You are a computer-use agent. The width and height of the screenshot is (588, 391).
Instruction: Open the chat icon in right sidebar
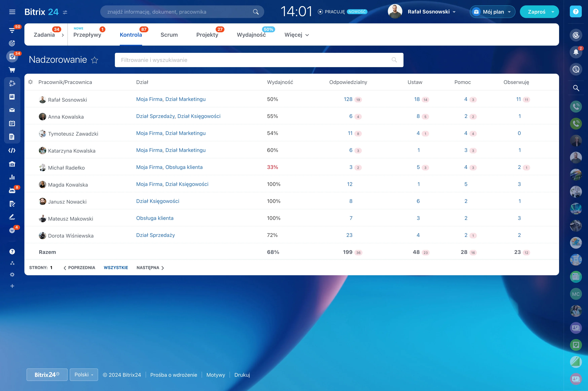tap(576, 69)
